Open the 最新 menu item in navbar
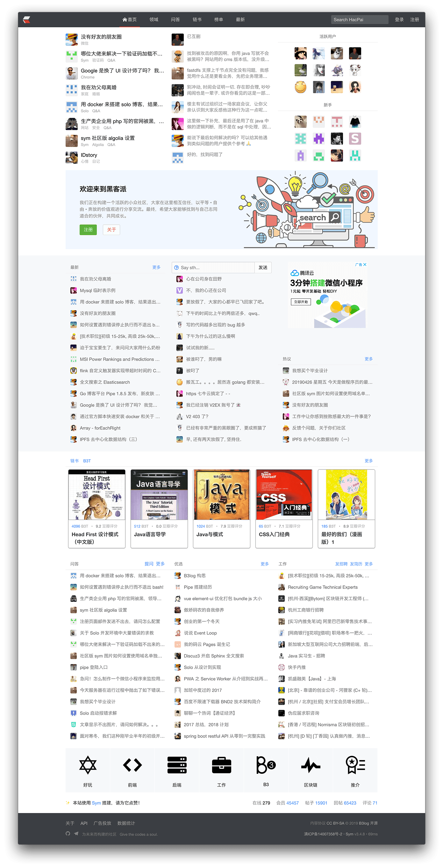 click(240, 19)
